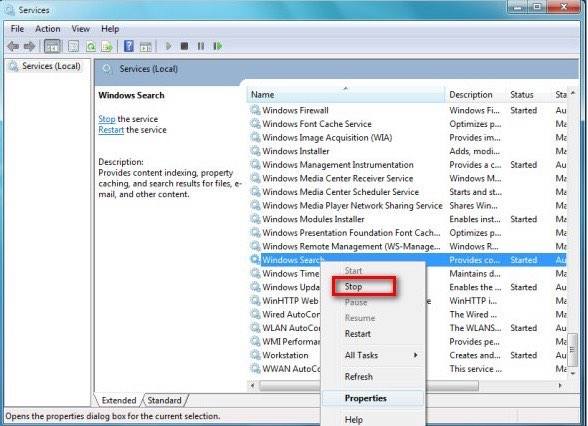Click the blue Help question-mark toolbar icon
Image resolution: width=588 pixels, height=426 pixels.
tap(129, 46)
